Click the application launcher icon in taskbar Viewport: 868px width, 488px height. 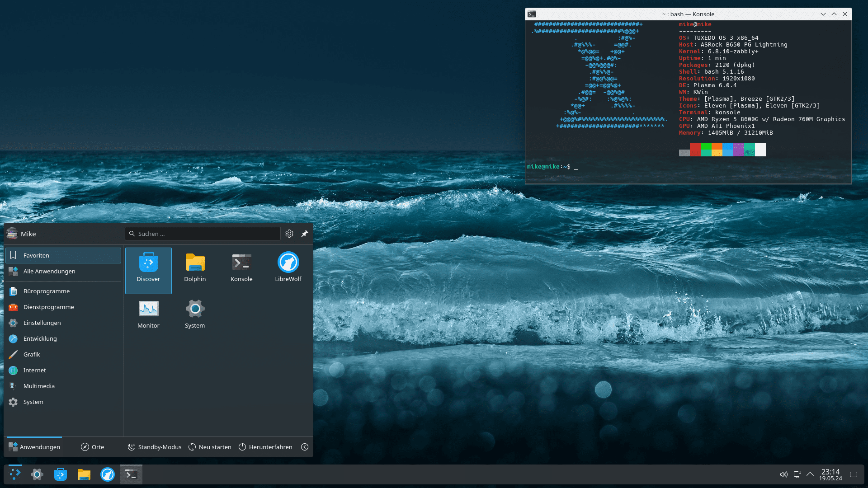click(15, 474)
